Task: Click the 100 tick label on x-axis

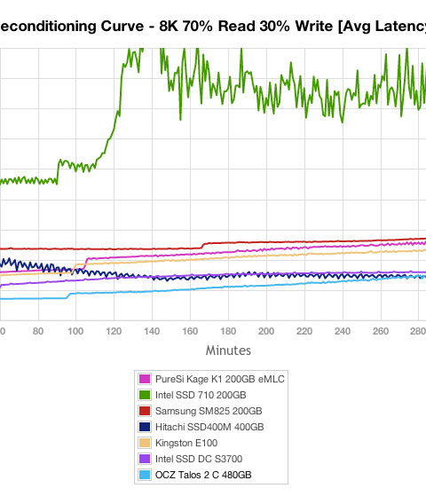Action: click(75, 331)
